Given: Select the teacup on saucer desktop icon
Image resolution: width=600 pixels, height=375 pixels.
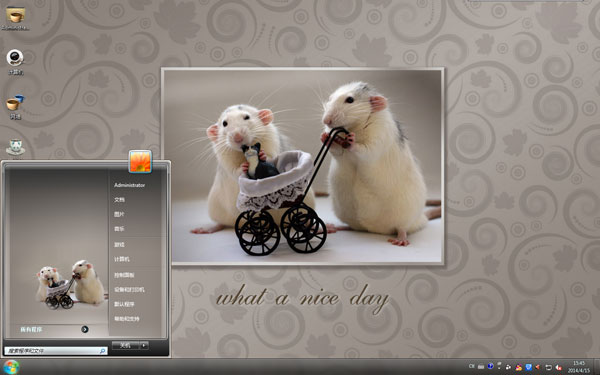Looking at the screenshot, I should point(15,147).
